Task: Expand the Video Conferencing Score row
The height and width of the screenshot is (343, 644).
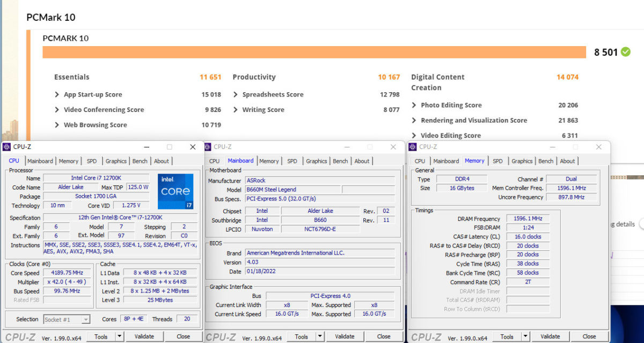Action: point(57,109)
